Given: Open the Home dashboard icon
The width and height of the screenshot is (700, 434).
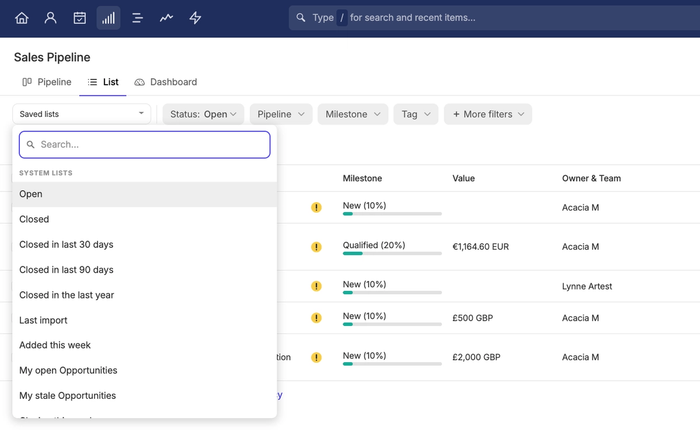Looking at the screenshot, I should [21, 18].
